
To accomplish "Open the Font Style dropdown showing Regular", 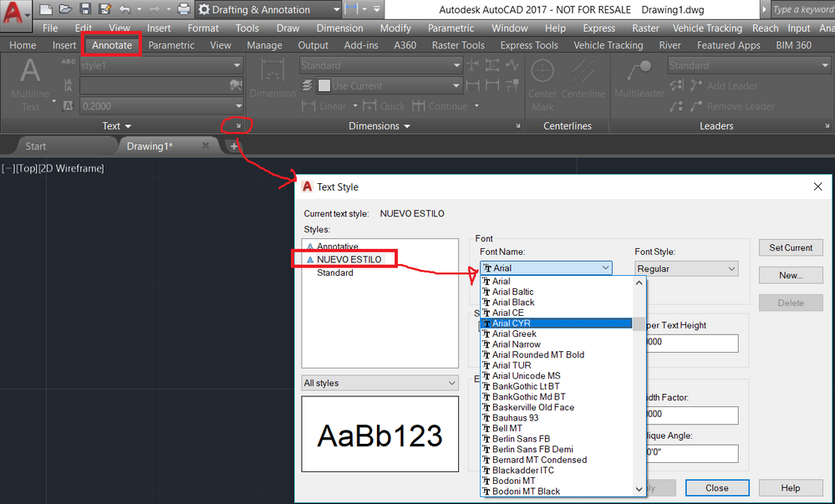I will [x=686, y=268].
